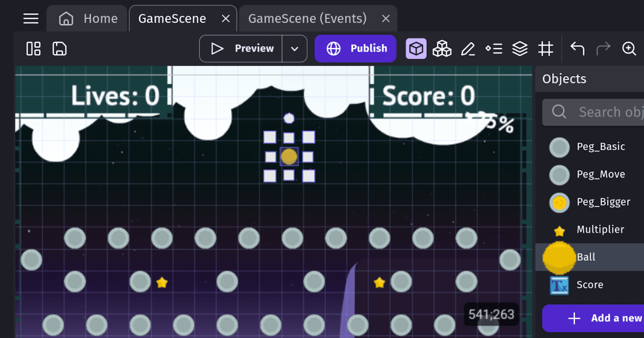The width and height of the screenshot is (644, 338).
Task: Open the Object Groups panel
Action: pos(442,48)
